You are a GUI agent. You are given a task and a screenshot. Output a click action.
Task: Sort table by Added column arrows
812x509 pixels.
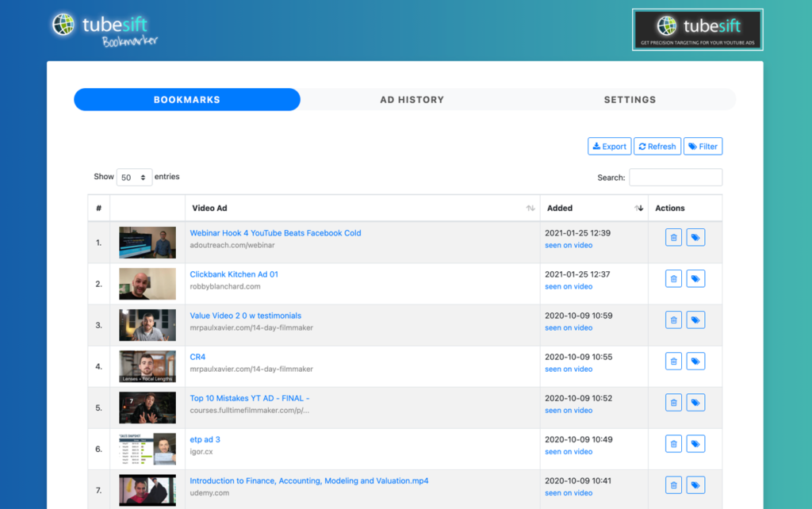tap(638, 209)
